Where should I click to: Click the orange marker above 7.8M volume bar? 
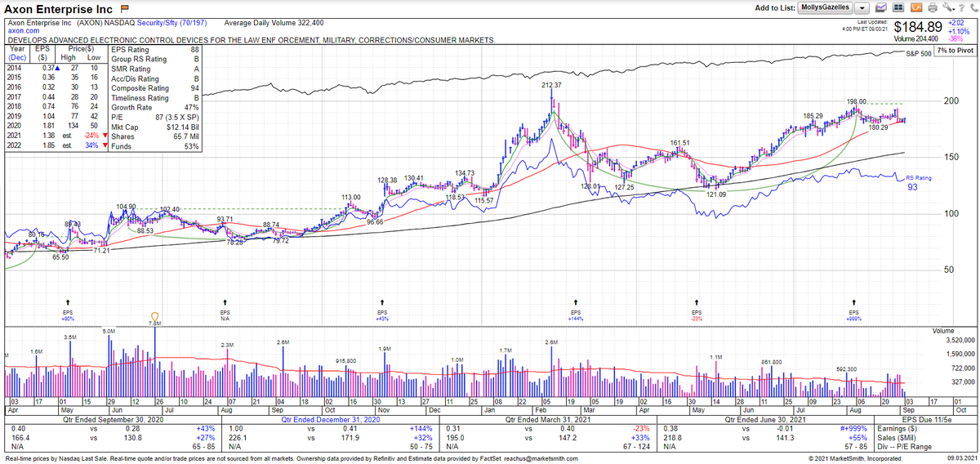pos(155,316)
